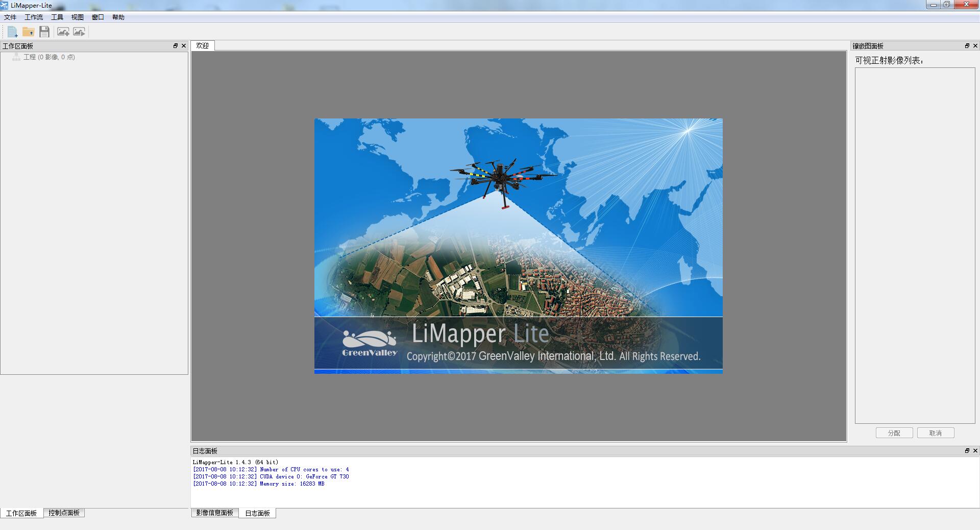The height and width of the screenshot is (530, 980).
Task: Open the 文件 menu
Action: [10, 17]
